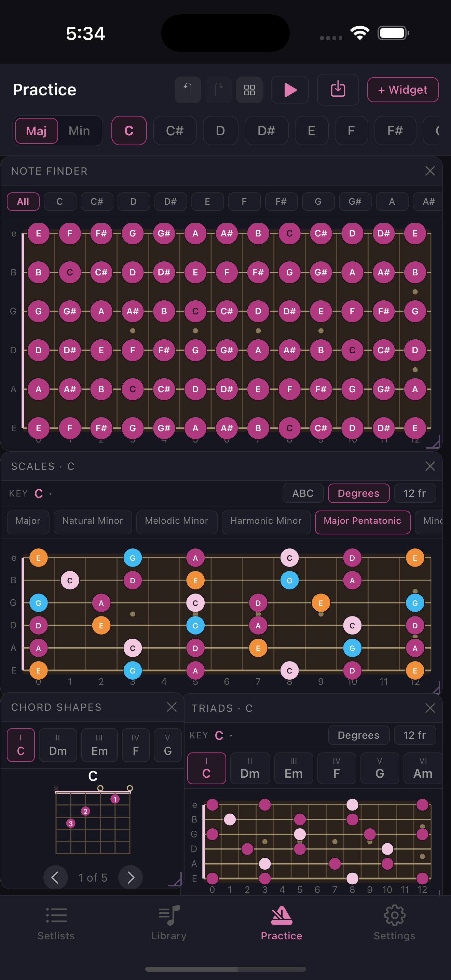Tap blue G note on open G string
The width and height of the screenshot is (451, 980).
[x=38, y=603]
